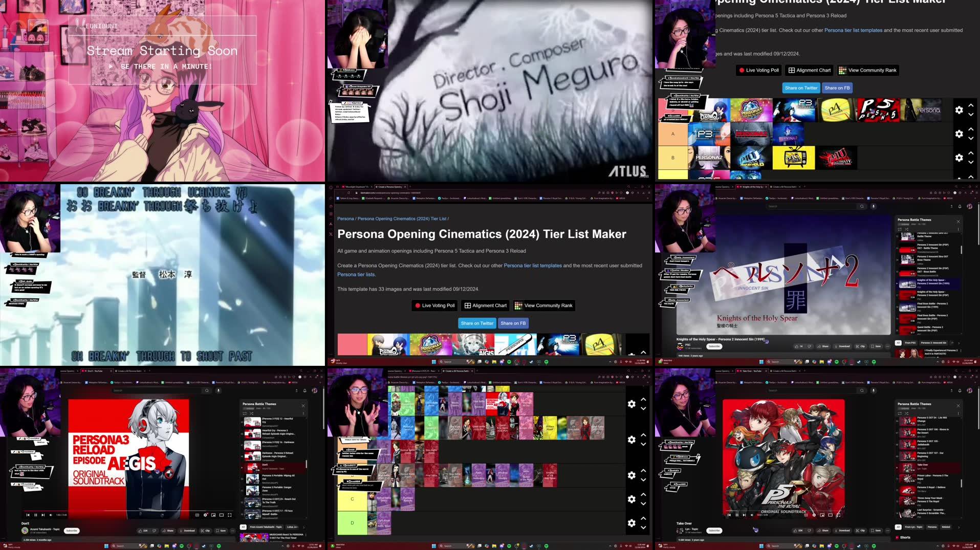The width and height of the screenshot is (980, 550).
Task: Open account avatar on Take Over page
Action: pyautogui.click(x=970, y=390)
